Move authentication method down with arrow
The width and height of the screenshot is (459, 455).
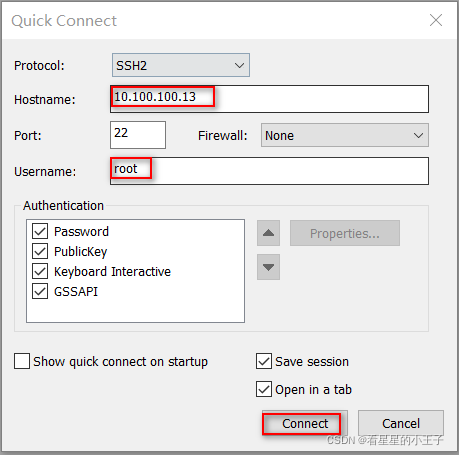coord(268,267)
